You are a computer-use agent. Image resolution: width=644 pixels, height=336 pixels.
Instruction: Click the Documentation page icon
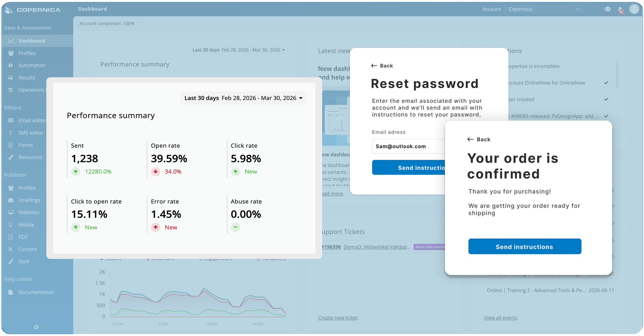(11, 292)
